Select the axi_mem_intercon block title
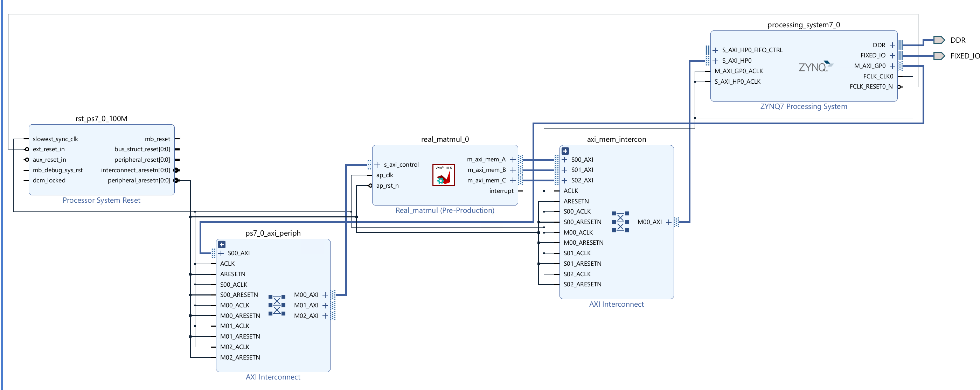The image size is (980, 390). 616,139
